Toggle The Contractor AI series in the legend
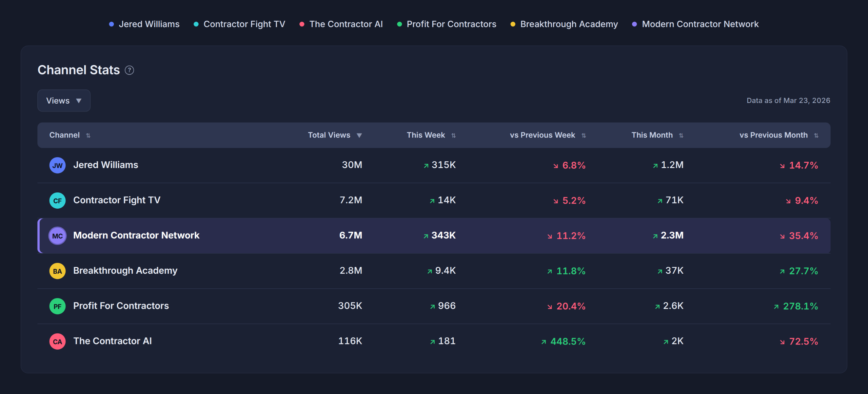 [x=341, y=24]
